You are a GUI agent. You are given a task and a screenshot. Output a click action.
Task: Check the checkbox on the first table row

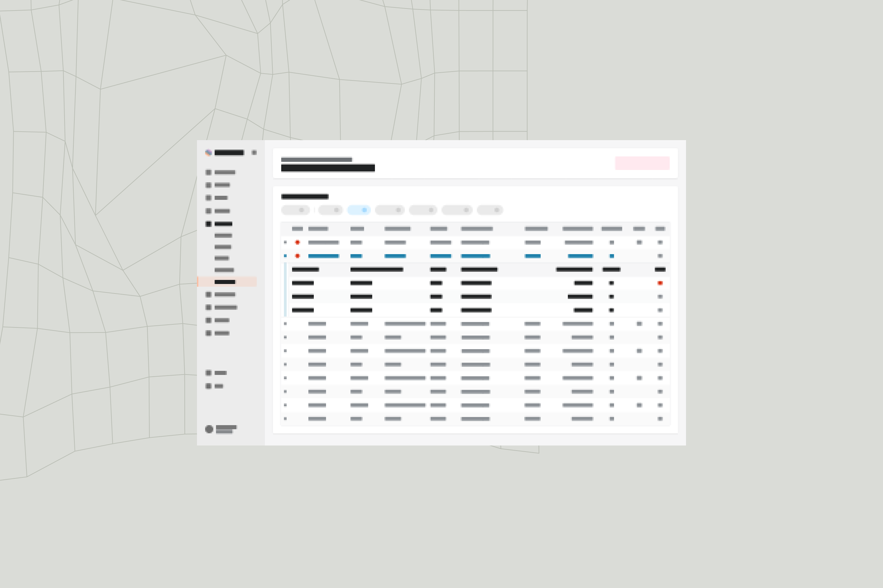pyautogui.click(x=286, y=242)
